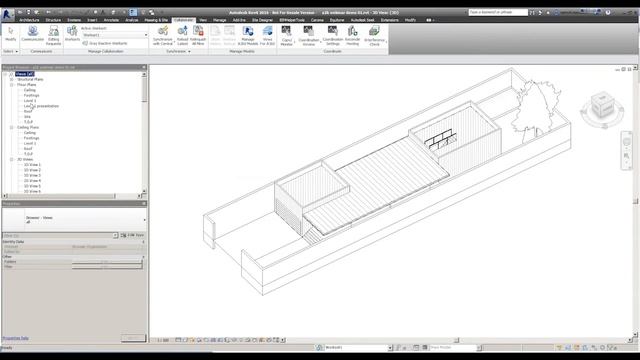Open the Manage ribbon tab

coord(220,20)
